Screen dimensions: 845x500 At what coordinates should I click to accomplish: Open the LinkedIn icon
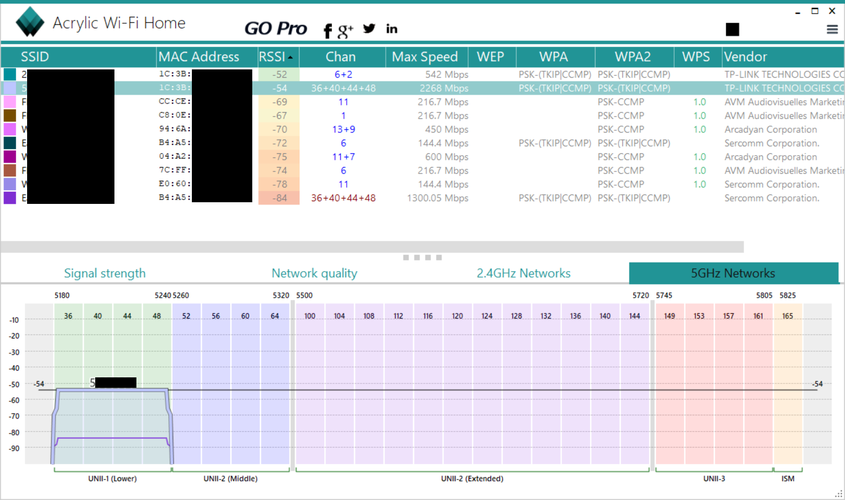pos(391,29)
